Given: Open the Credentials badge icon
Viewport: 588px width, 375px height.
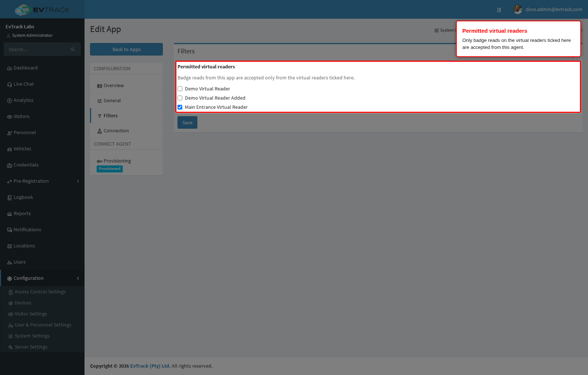Looking at the screenshot, I should point(10,165).
